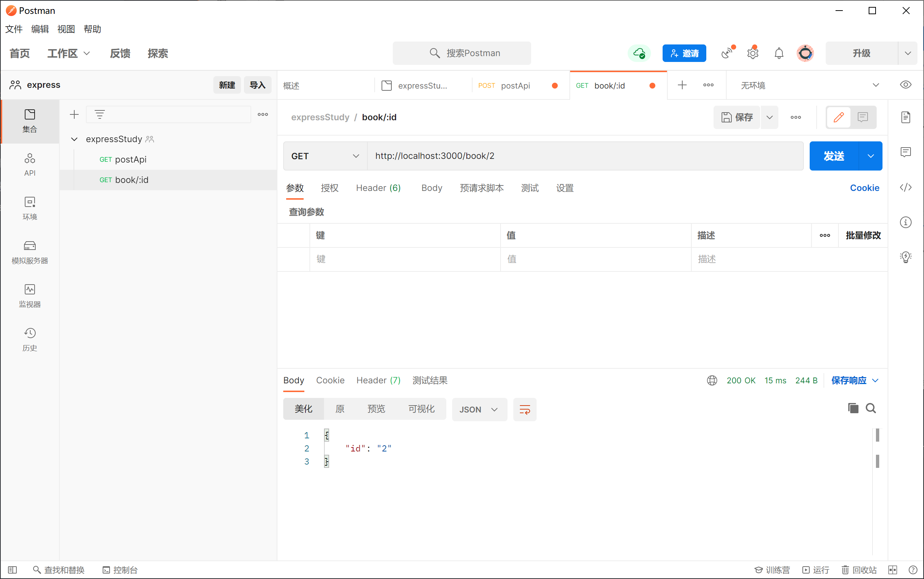The image size is (924, 579).
Task: Open the File (文件) menu
Action: (14, 29)
